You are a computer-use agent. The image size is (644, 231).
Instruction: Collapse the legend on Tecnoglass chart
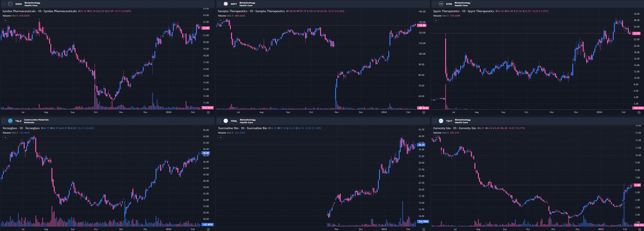[x=5, y=137]
